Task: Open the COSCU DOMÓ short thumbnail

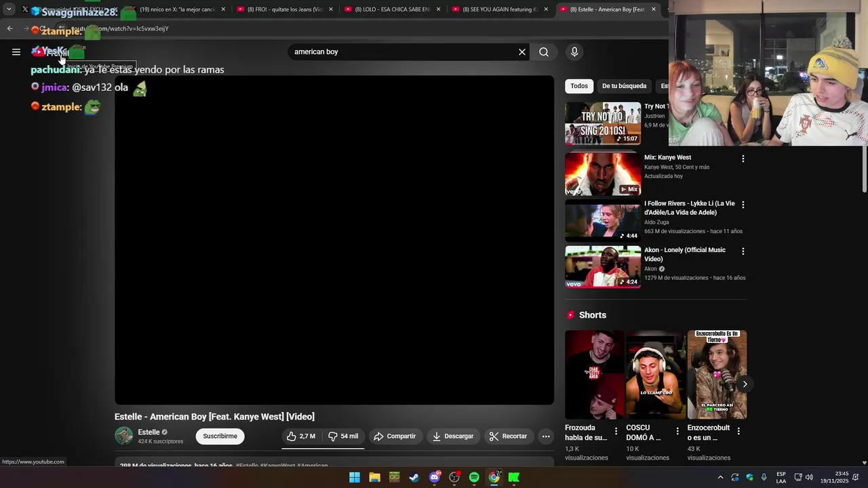Action: click(x=656, y=375)
